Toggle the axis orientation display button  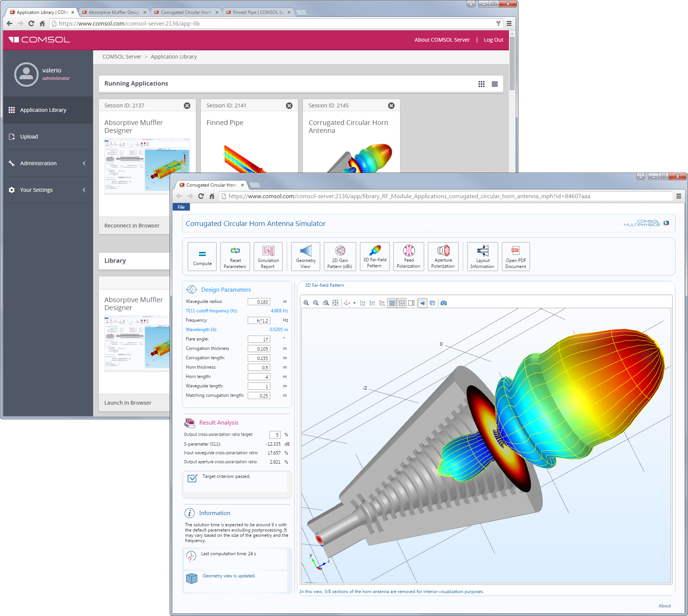(x=402, y=303)
